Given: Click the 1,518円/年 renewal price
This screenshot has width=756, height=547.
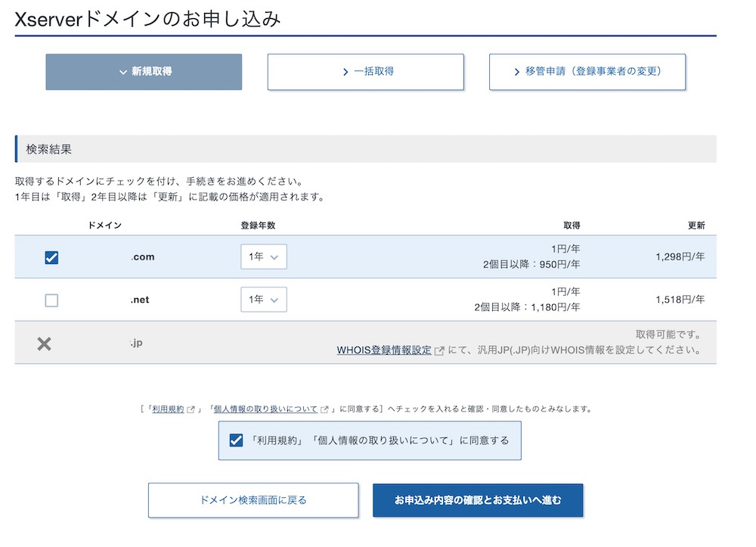Looking at the screenshot, I should click(x=680, y=300).
